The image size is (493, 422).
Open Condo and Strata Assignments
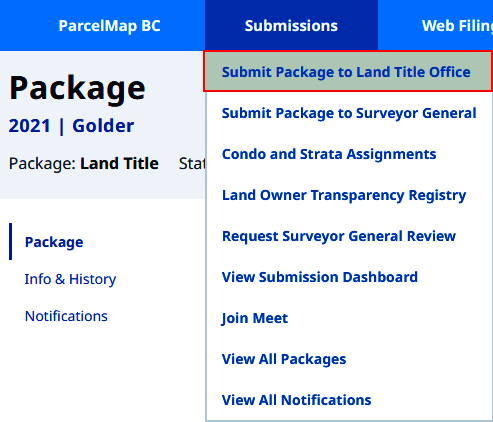pyautogui.click(x=349, y=154)
